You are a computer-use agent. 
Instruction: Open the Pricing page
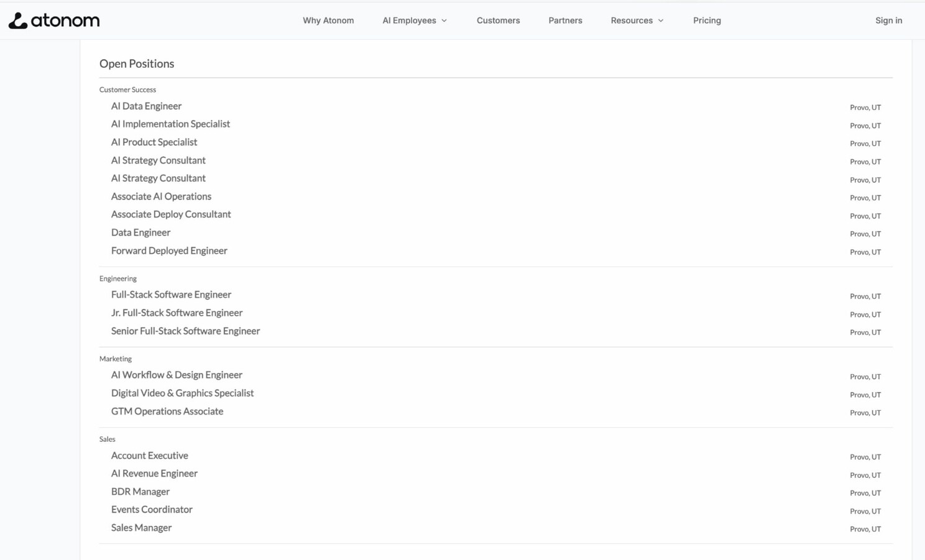707,21
